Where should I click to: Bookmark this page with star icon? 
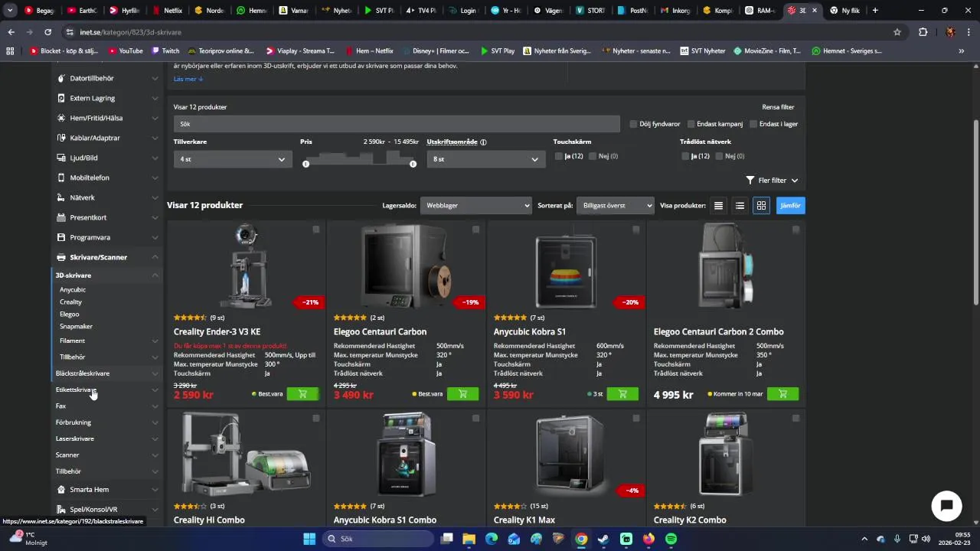(x=897, y=32)
